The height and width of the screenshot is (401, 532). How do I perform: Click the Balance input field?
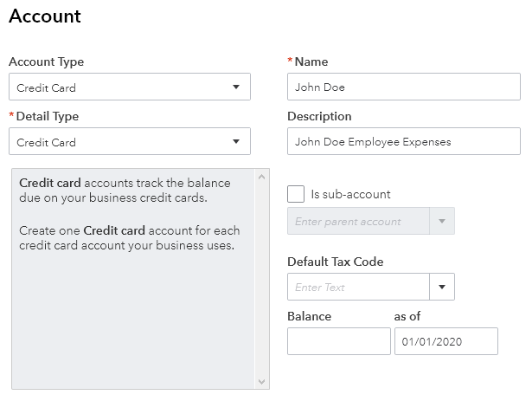point(339,341)
